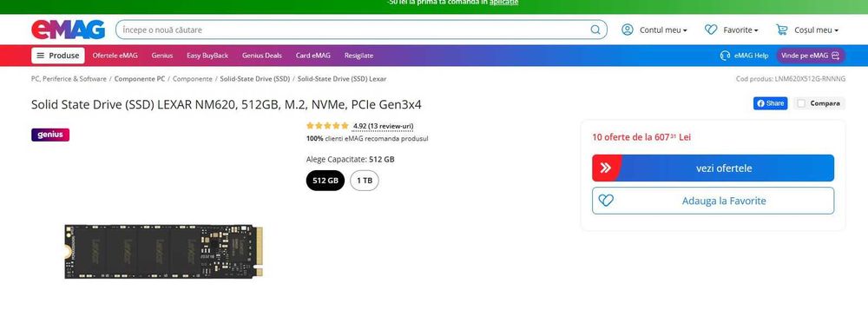
Task: Click the Genius badge
Action: 50,135
